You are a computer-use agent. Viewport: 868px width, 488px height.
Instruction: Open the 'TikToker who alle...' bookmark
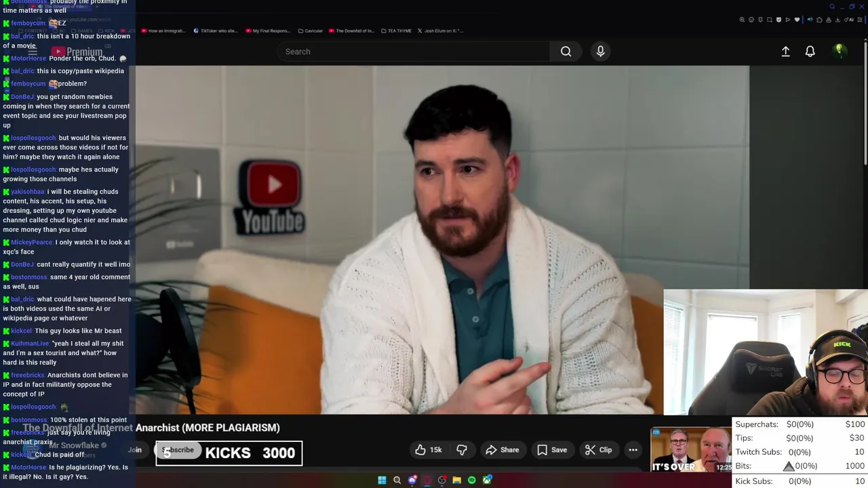(216, 30)
